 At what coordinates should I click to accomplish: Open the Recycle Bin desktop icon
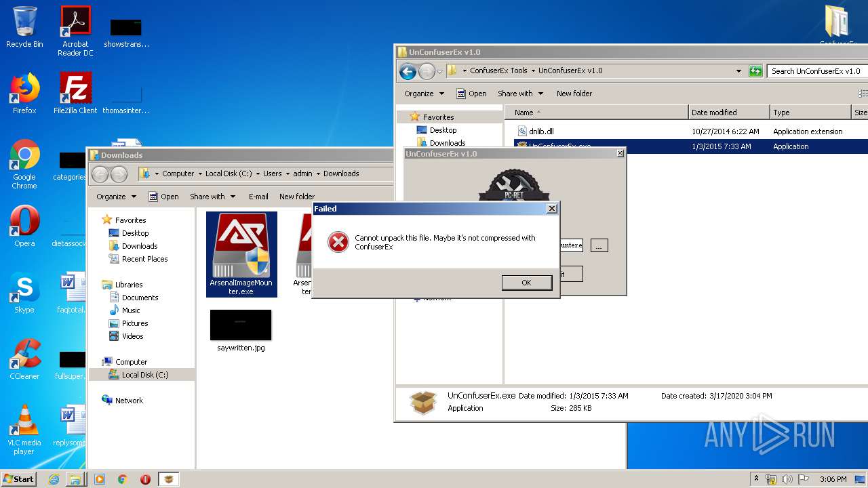coord(24,27)
